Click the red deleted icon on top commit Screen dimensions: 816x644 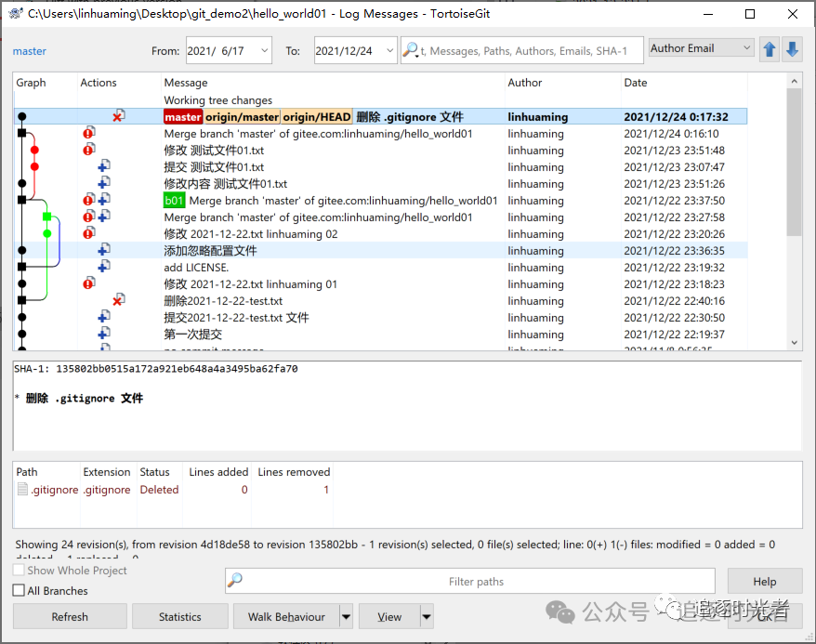118,117
